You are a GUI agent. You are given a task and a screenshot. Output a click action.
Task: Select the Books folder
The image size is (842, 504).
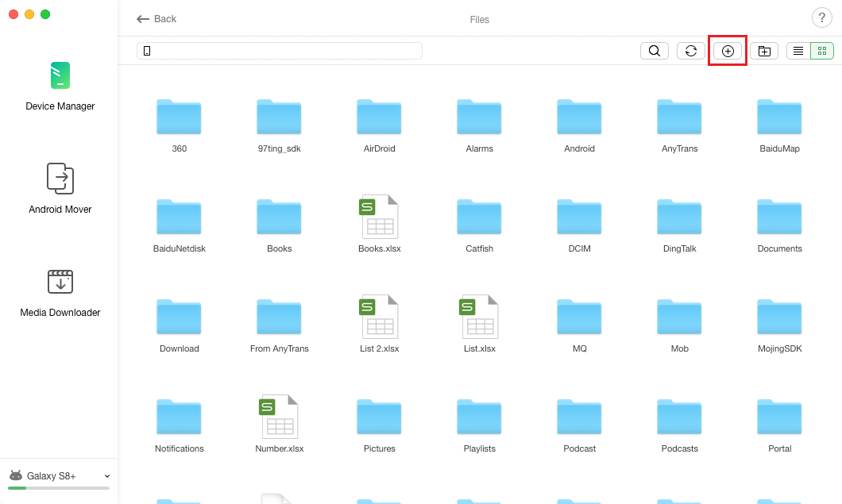[x=280, y=217]
